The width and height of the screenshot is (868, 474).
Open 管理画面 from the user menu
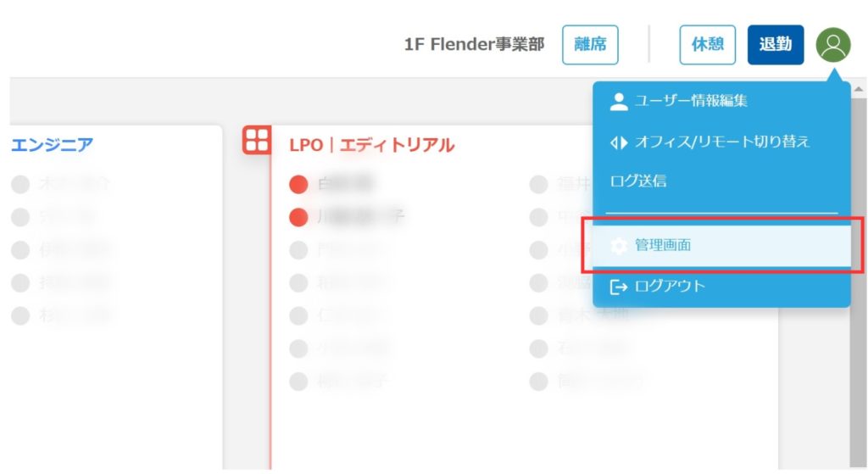coord(663,246)
